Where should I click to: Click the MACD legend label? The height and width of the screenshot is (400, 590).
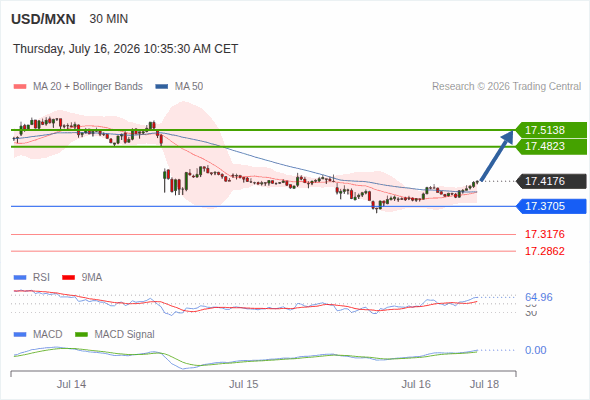48,335
